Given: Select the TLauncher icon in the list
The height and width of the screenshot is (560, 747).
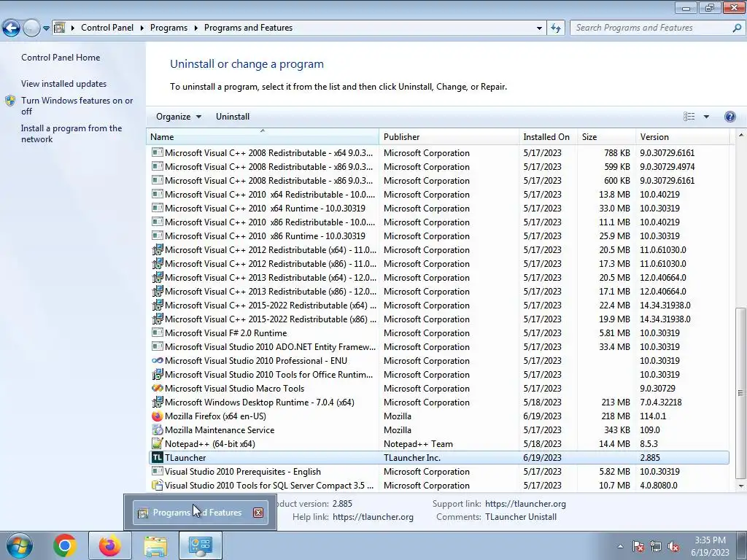Looking at the screenshot, I should pyautogui.click(x=158, y=458).
